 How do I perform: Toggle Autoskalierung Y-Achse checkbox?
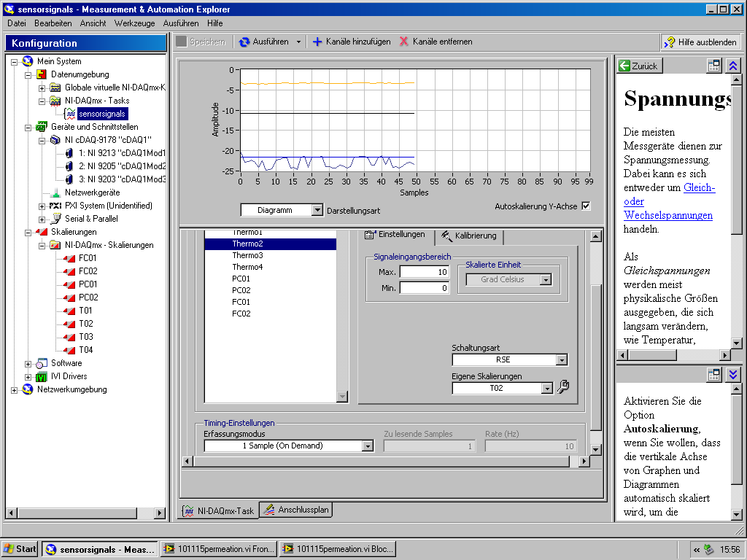point(586,206)
